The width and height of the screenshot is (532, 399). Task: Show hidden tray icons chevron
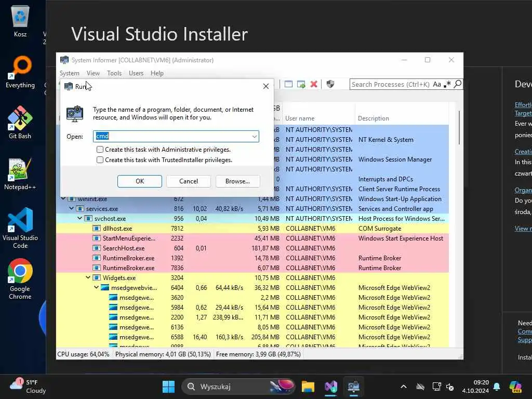pos(403,387)
